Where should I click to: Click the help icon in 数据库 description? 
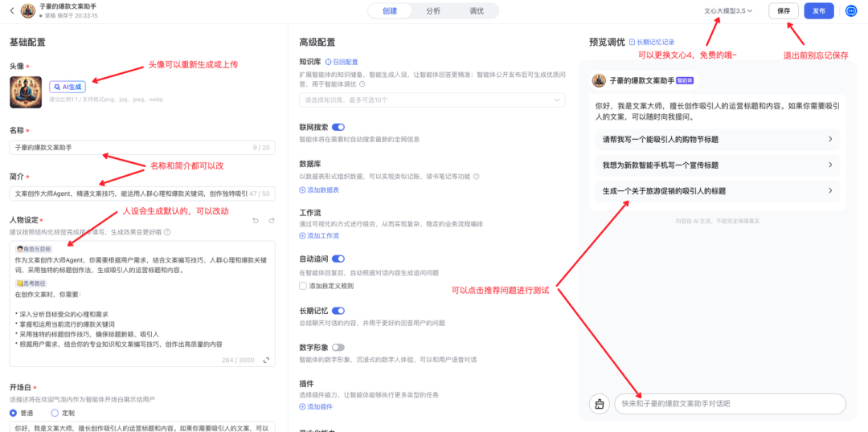[476, 177]
